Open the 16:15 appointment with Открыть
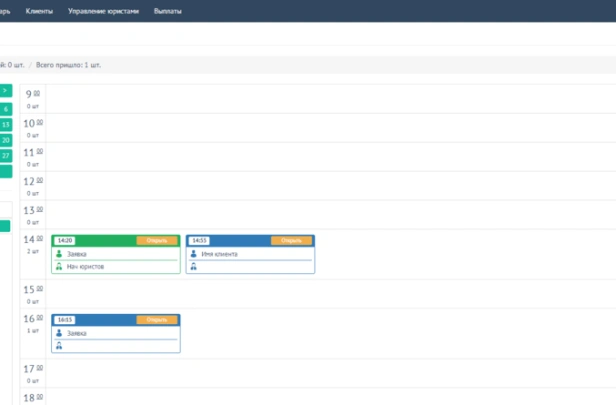This screenshot has width=616, height=405. tap(157, 320)
